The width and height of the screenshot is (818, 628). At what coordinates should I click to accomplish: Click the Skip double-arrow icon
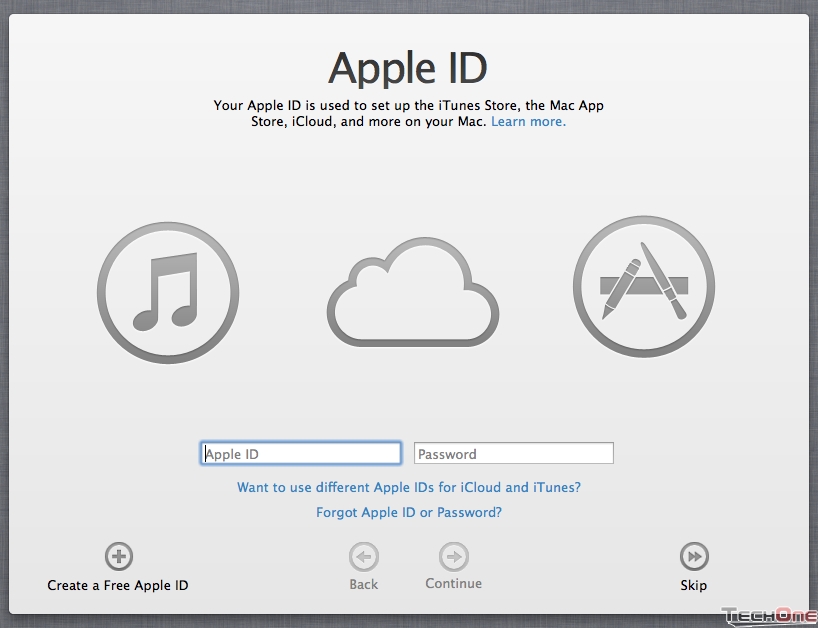694,556
